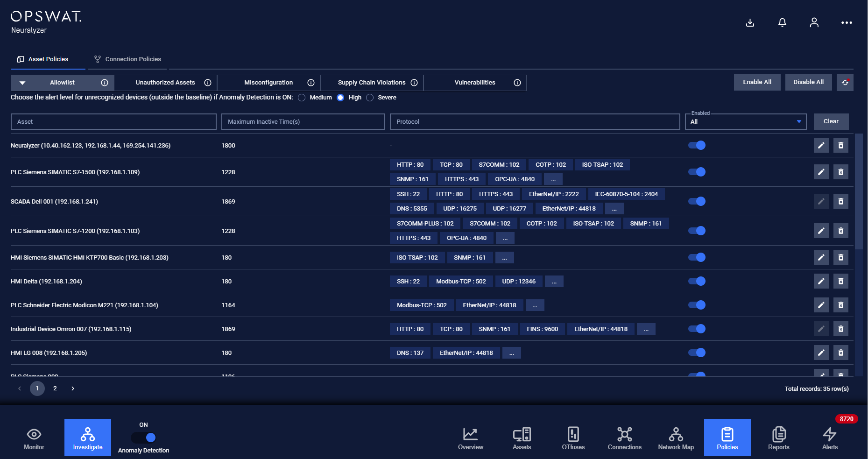The width and height of the screenshot is (868, 459).
Task: Show info for Supply Chain Violations
Action: (414, 83)
